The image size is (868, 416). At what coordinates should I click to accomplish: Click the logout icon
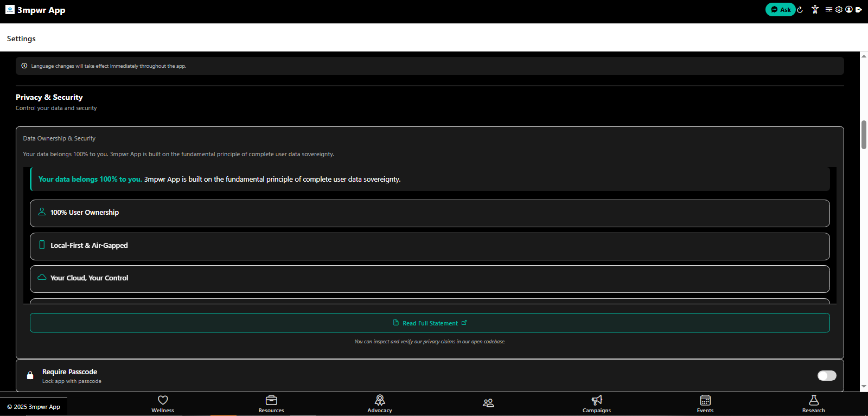(x=859, y=9)
